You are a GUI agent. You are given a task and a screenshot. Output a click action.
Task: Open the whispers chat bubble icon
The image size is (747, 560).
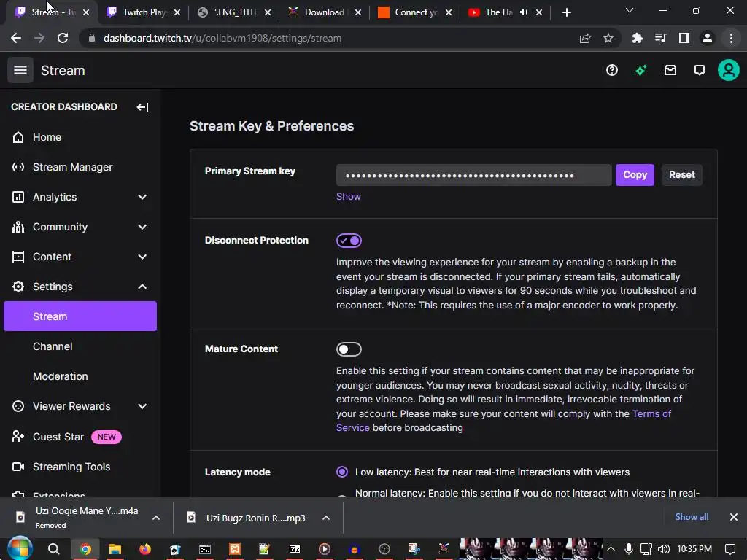(x=700, y=71)
